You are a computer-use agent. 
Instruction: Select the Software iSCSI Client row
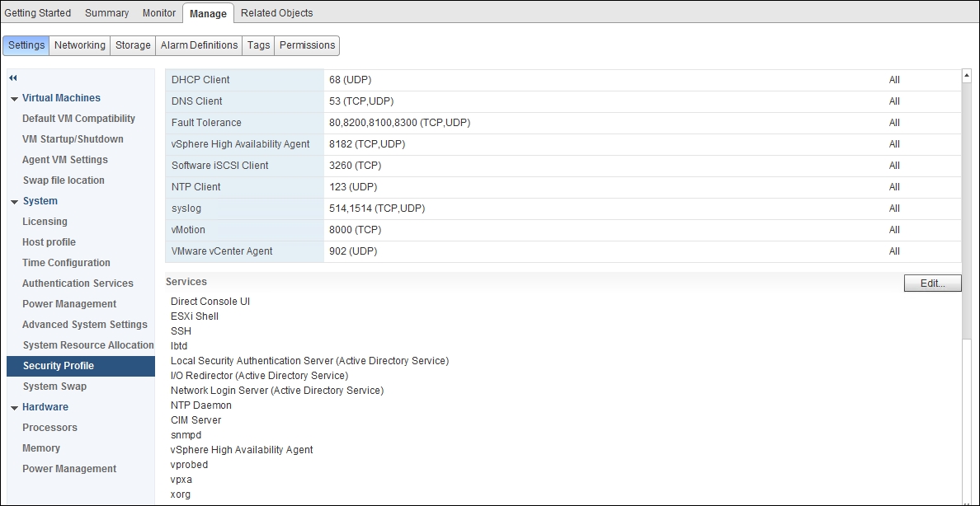[x=563, y=166]
